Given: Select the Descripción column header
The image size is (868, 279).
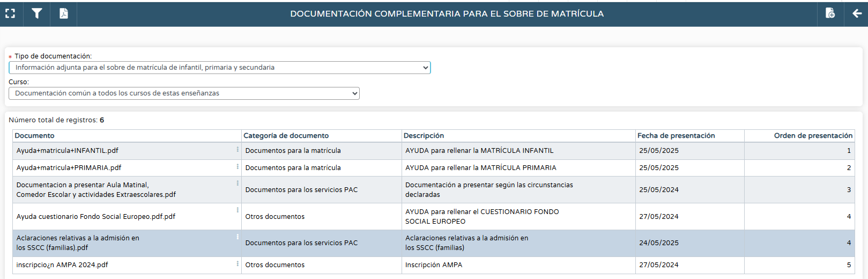Looking at the screenshot, I should 424,136.
